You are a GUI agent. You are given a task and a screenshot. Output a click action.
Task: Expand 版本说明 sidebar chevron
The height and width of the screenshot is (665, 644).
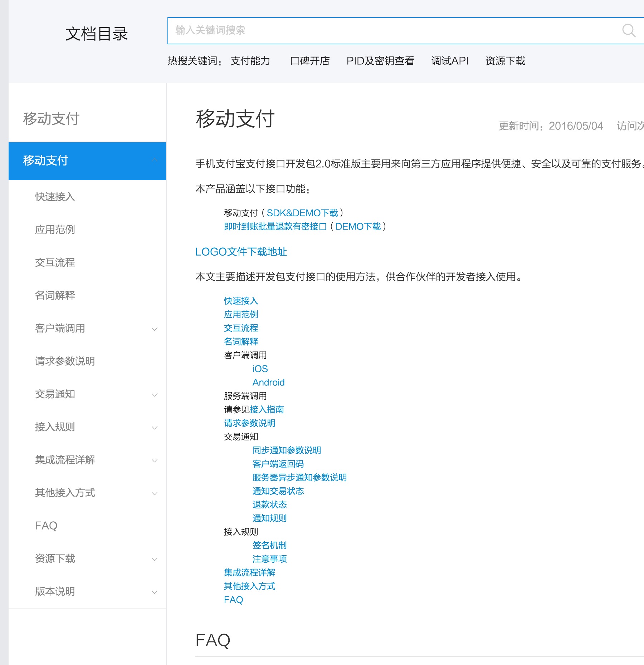[155, 592]
